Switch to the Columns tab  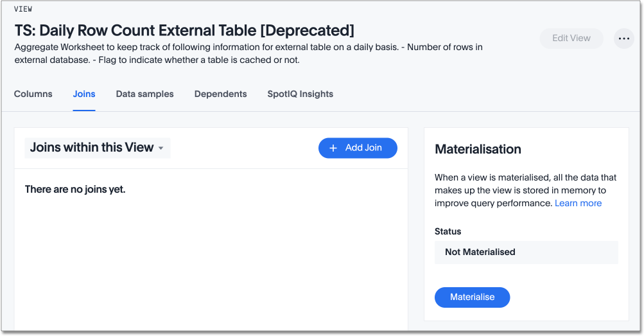[33, 94]
